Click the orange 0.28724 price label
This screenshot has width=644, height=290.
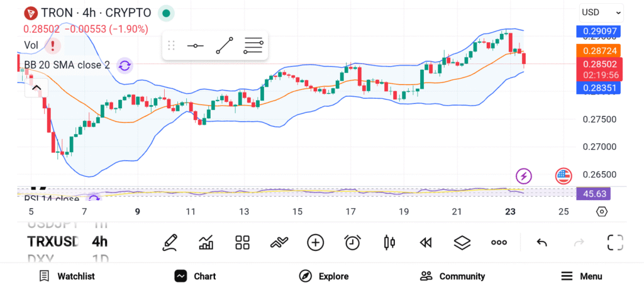(x=599, y=50)
